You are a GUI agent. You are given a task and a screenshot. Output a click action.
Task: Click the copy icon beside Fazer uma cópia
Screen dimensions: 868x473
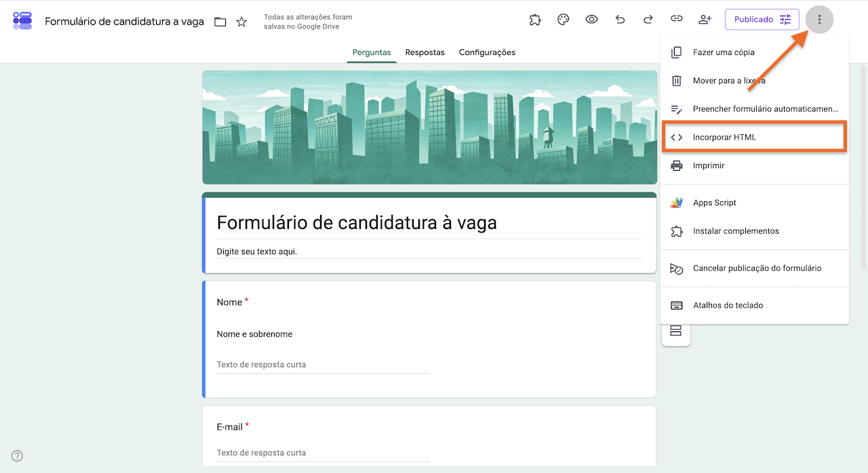676,52
